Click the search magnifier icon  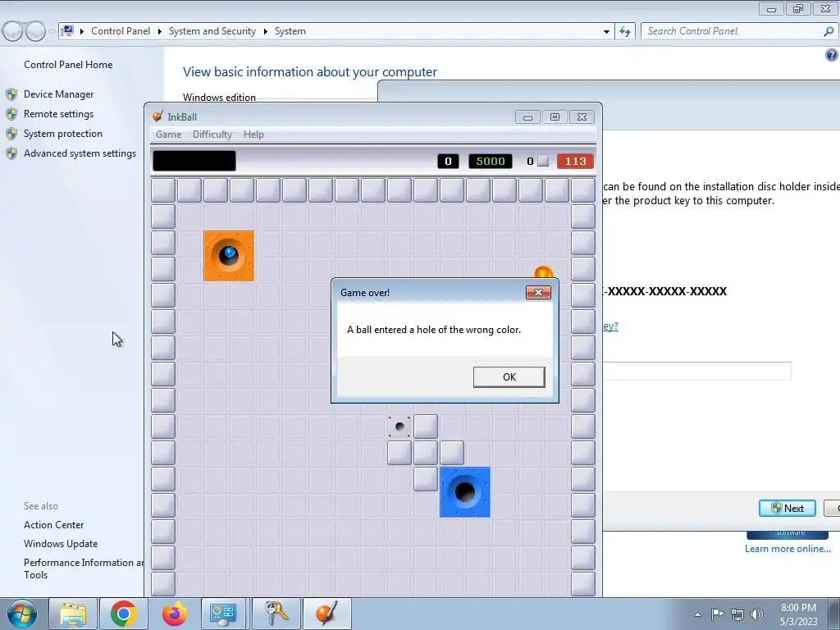coord(829,31)
